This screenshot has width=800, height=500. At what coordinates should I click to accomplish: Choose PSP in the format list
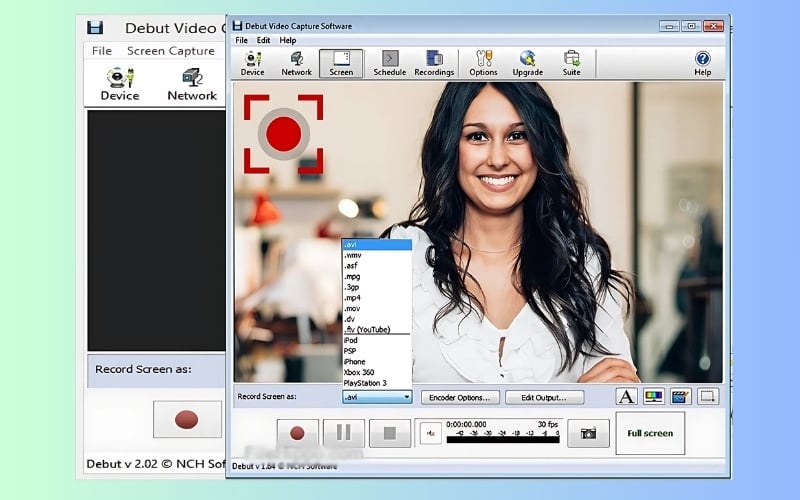coord(377,351)
